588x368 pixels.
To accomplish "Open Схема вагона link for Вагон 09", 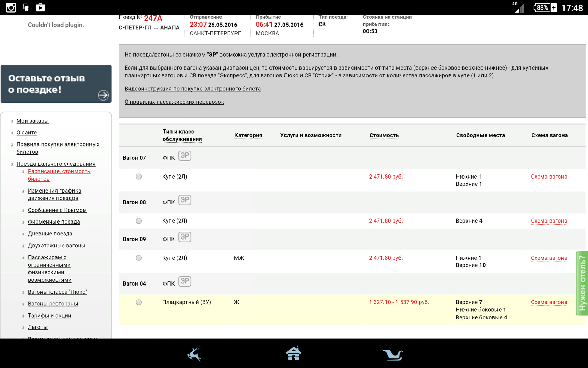I will click(x=549, y=258).
